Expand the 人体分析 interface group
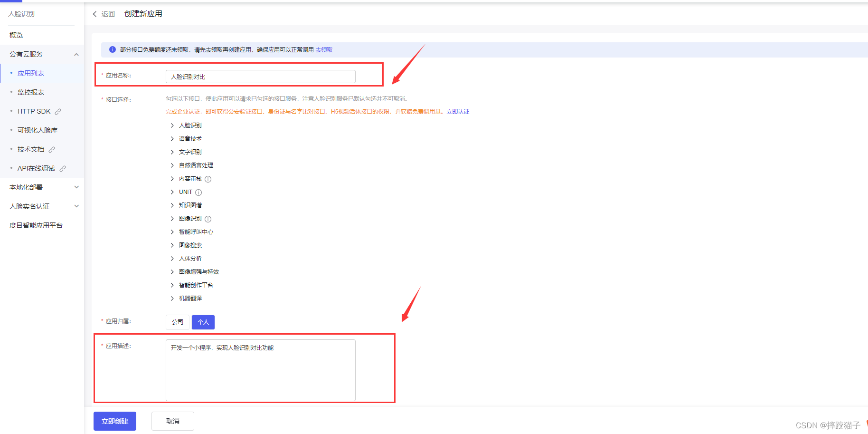 pos(172,259)
